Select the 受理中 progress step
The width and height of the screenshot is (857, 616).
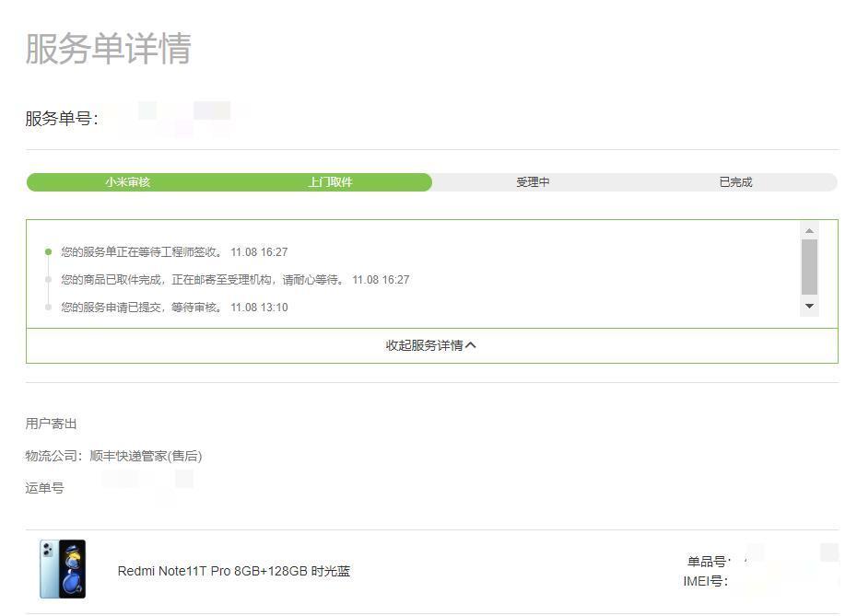pos(533,181)
